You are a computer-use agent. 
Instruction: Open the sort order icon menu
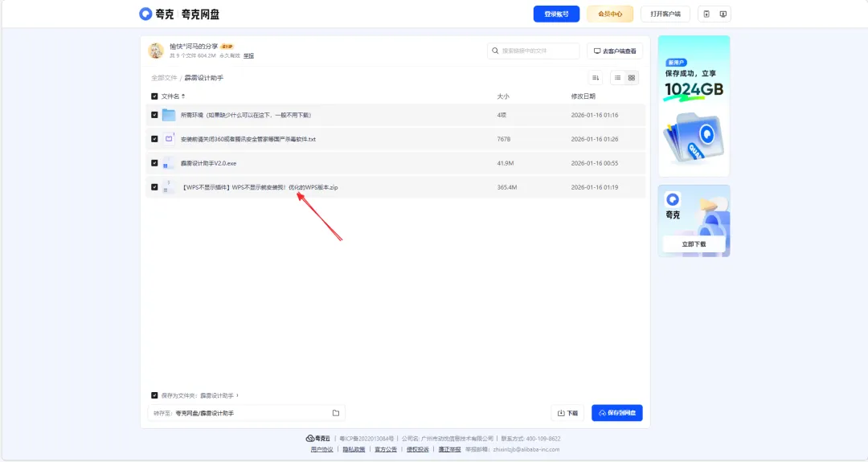(x=596, y=78)
